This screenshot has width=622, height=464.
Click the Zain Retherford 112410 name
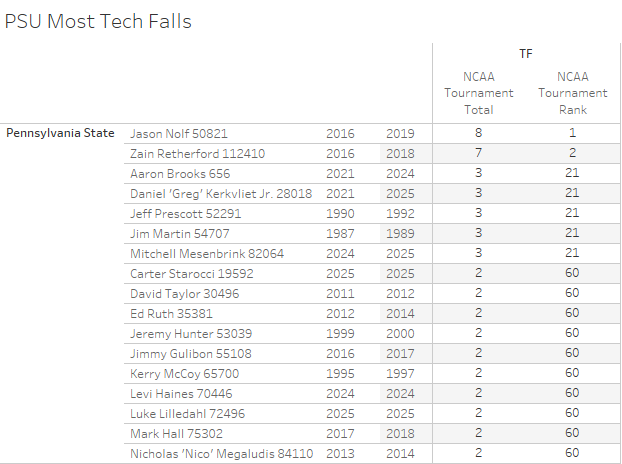pyautogui.click(x=197, y=153)
